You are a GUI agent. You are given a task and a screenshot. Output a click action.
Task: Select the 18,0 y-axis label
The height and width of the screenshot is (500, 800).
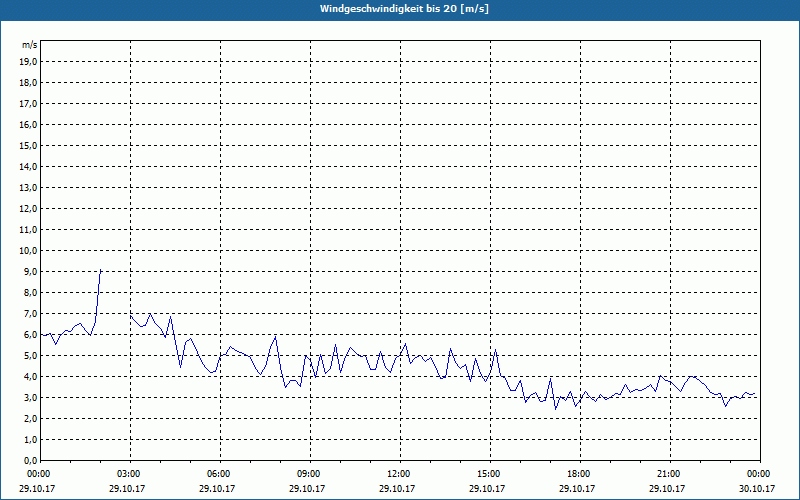coord(29,83)
